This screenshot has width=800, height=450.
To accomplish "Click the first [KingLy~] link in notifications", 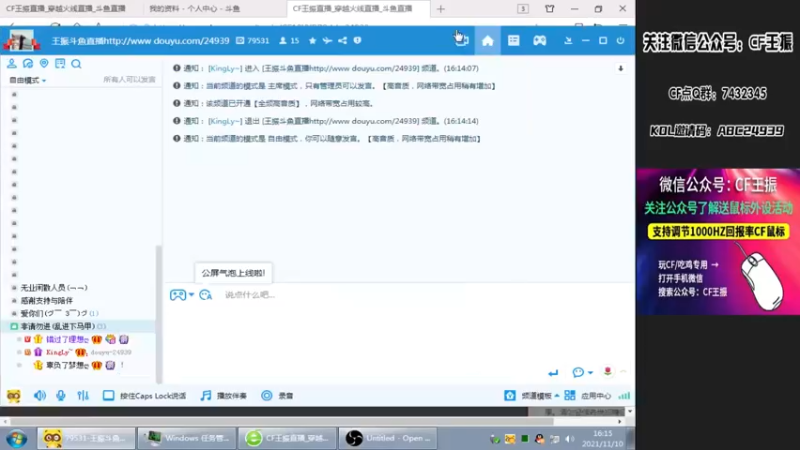I will click(x=224, y=68).
